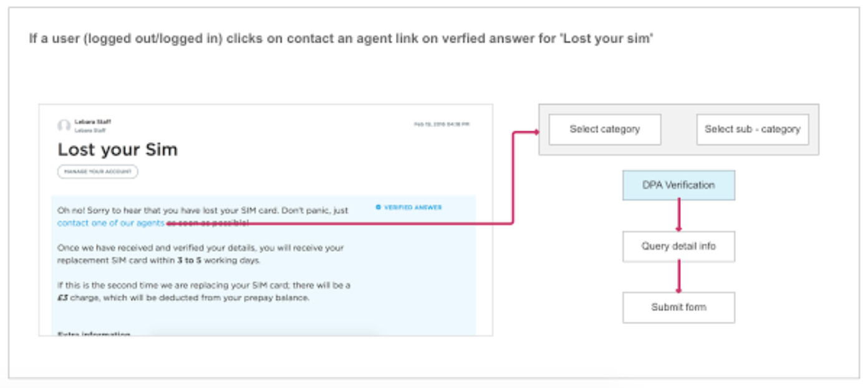The image size is (868, 388).
Task: Open the Select category box
Action: (x=604, y=130)
